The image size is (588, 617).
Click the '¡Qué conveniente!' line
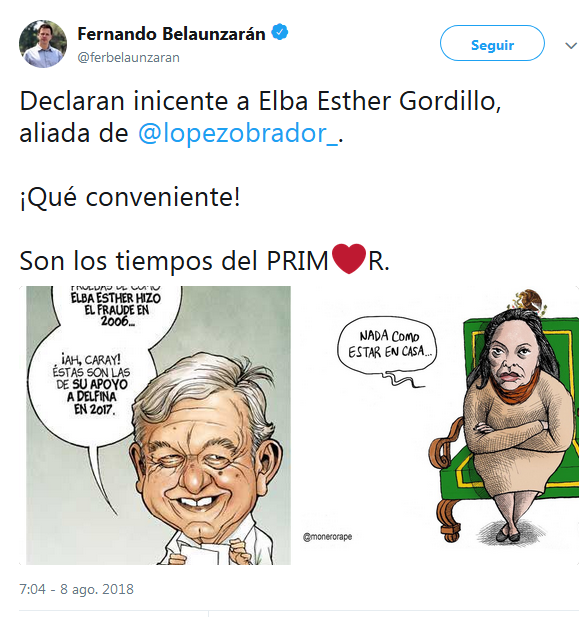[130, 197]
